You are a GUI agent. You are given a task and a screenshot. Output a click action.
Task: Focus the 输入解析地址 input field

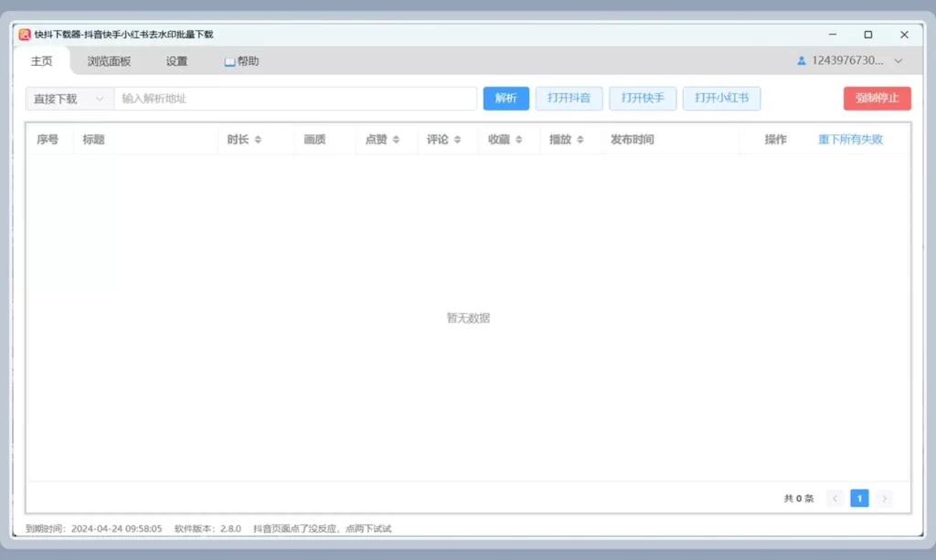(295, 99)
